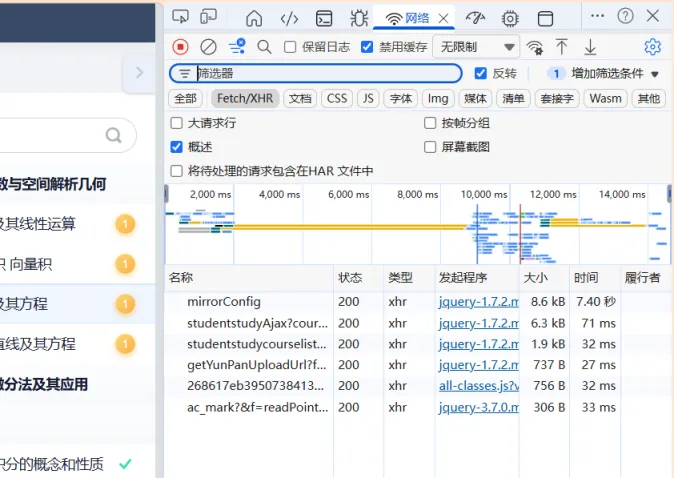Screen dimensions: 675x479
Task: Click export HAR download arrow icon
Action: pos(590,46)
